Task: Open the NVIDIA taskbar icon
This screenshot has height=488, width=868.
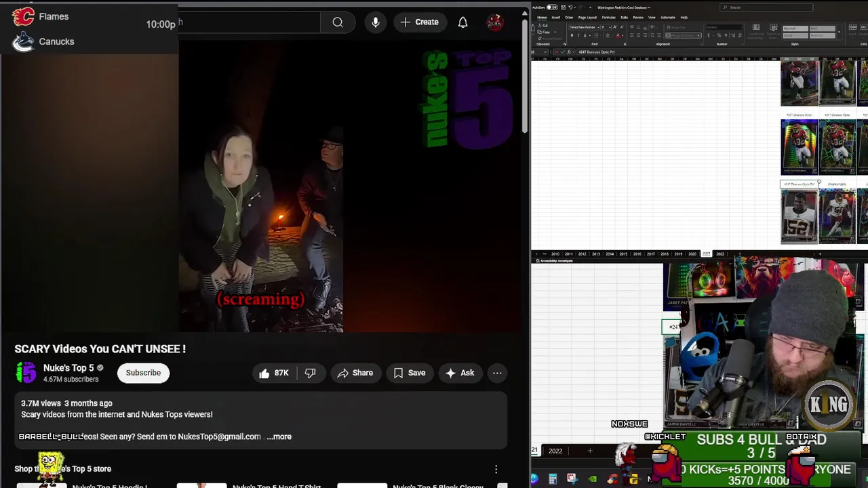Action: 593,479
